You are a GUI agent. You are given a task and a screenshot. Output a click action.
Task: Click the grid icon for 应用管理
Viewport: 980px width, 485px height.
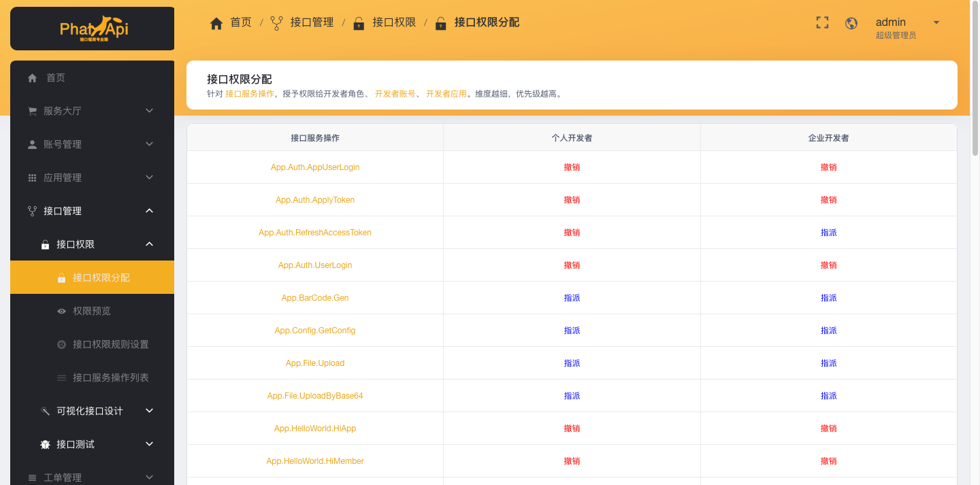coord(32,178)
